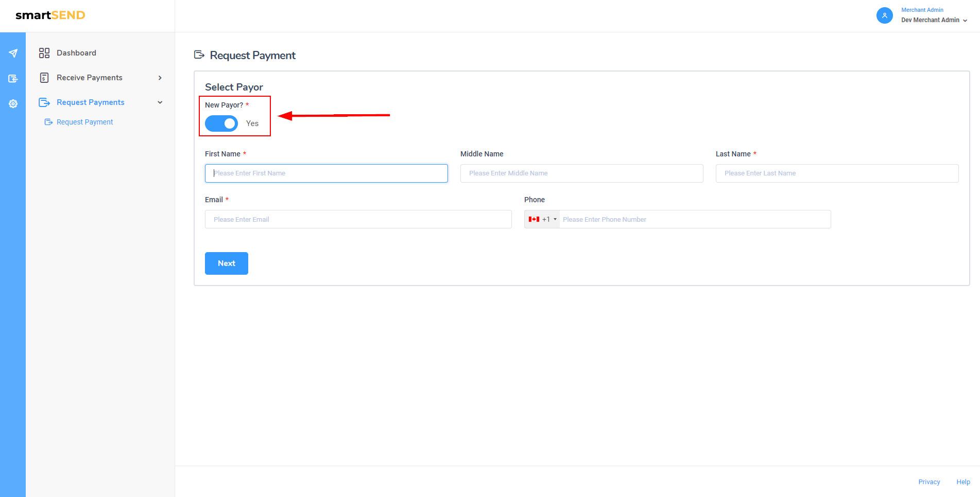Click the user avatar icon
This screenshot has height=497, width=980.
pyautogui.click(x=884, y=15)
